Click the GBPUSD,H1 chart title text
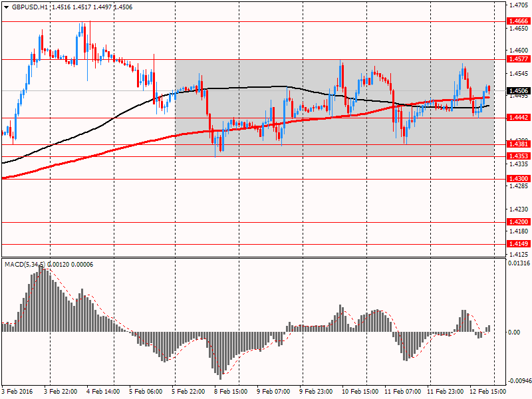 [x=30, y=7]
